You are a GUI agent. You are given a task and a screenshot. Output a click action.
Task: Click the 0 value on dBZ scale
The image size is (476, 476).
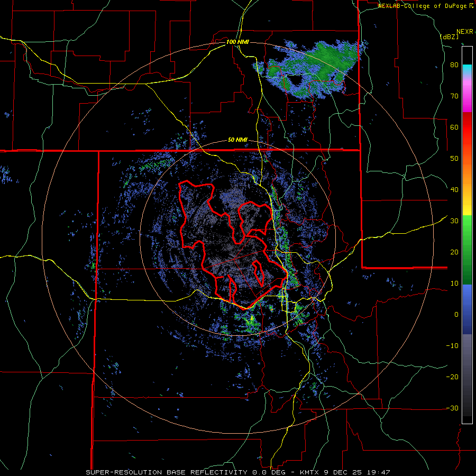tap(456, 315)
